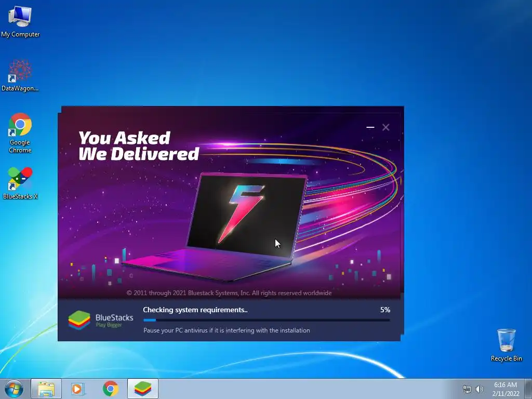The height and width of the screenshot is (399, 532).
Task: Select the Google Chrome desktop shortcut
Action: click(x=20, y=133)
